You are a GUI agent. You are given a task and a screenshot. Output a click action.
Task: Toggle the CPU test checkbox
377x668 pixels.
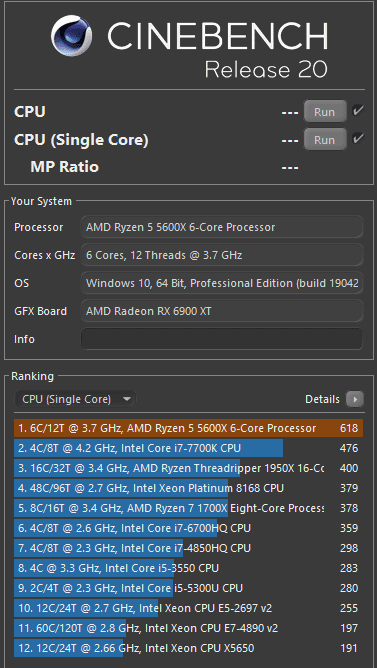pyautogui.click(x=357, y=111)
